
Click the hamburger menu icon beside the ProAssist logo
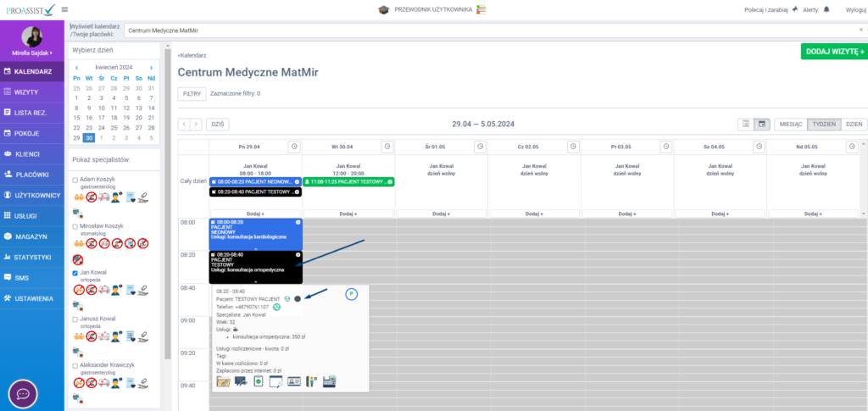[x=65, y=9]
